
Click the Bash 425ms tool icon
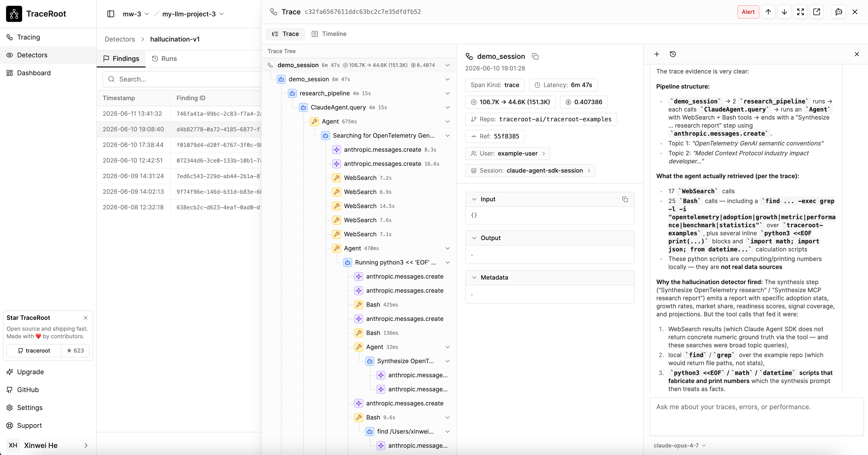(x=358, y=305)
